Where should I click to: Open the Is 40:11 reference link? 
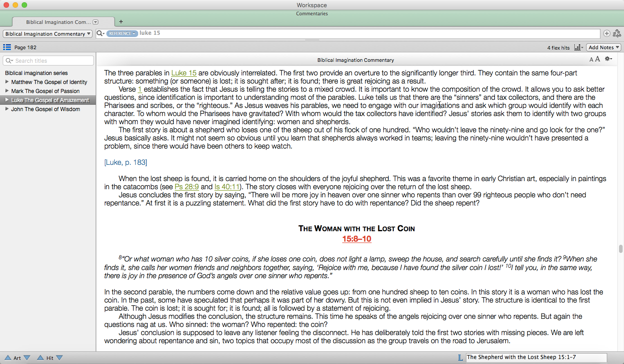click(x=227, y=187)
